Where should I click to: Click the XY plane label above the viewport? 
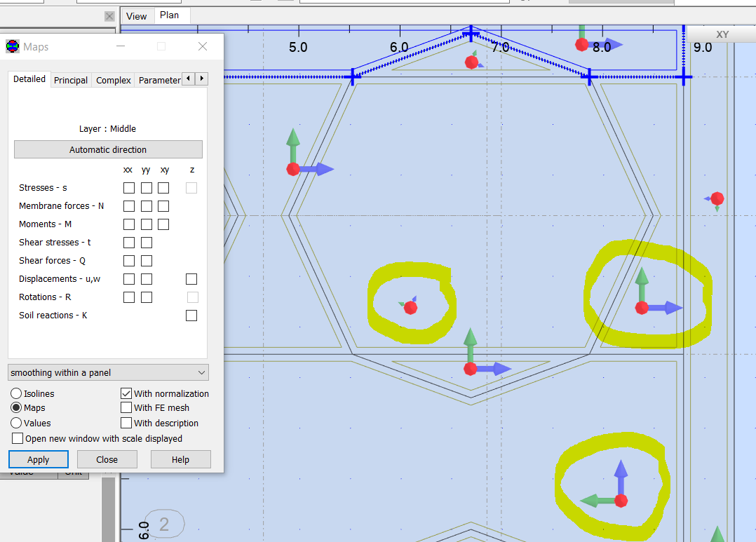[x=722, y=34]
